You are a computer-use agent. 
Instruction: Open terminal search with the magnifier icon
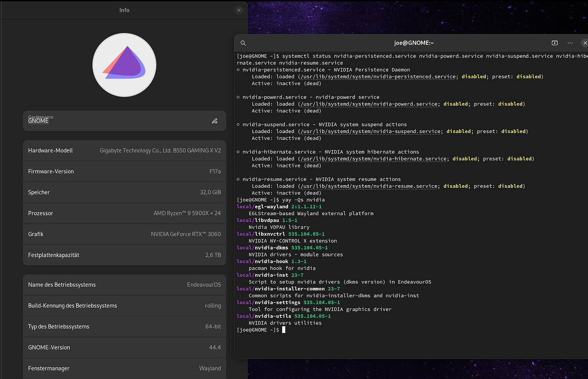point(243,43)
